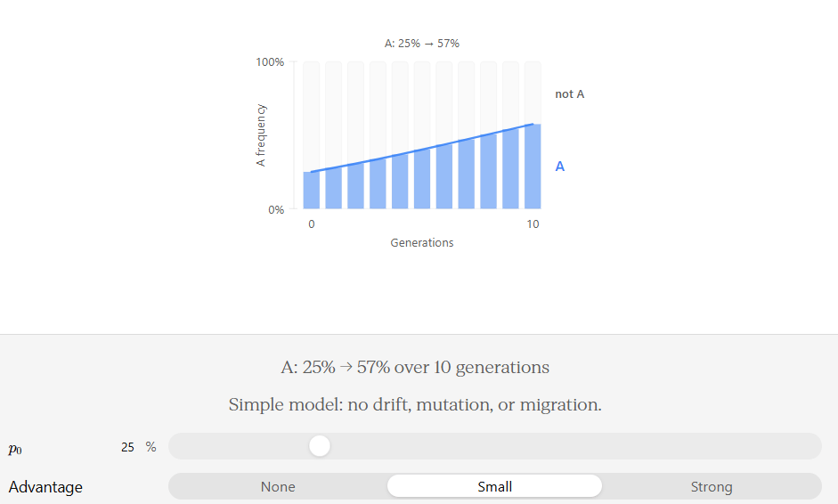Screen dimensions: 838x504
Task: Click the not A legend label
Action: click(570, 94)
